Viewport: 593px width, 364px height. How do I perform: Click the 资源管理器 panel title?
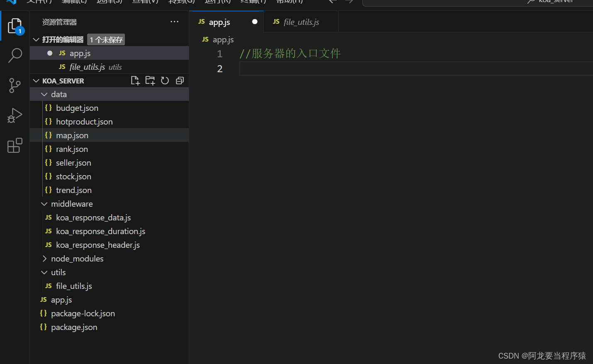(59, 22)
